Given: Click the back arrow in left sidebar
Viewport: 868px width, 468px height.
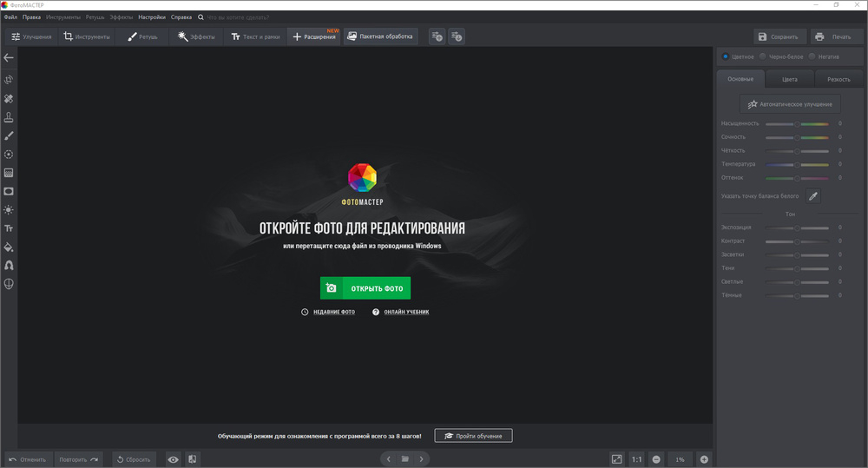Looking at the screenshot, I should click(9, 57).
